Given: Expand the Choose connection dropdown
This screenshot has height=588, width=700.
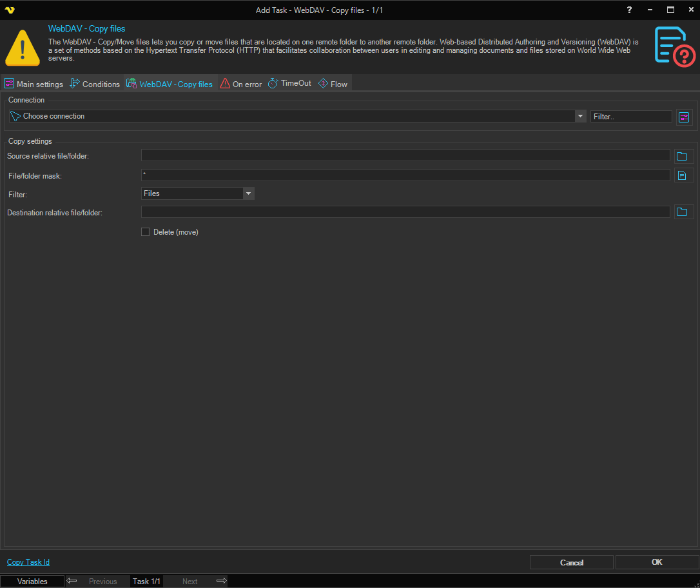Looking at the screenshot, I should 579,116.
